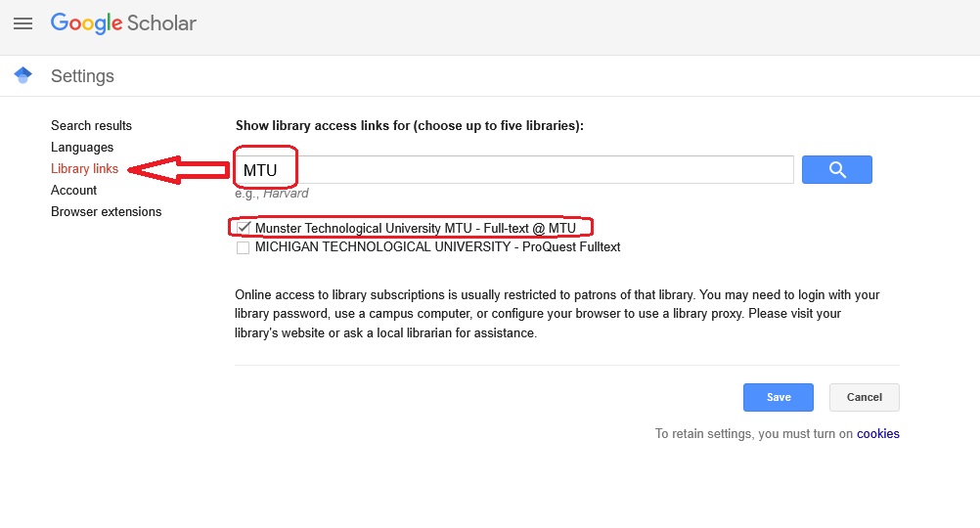The height and width of the screenshot is (528, 980).
Task: Click the blue graduation cap Settings icon
Action: coord(23,75)
